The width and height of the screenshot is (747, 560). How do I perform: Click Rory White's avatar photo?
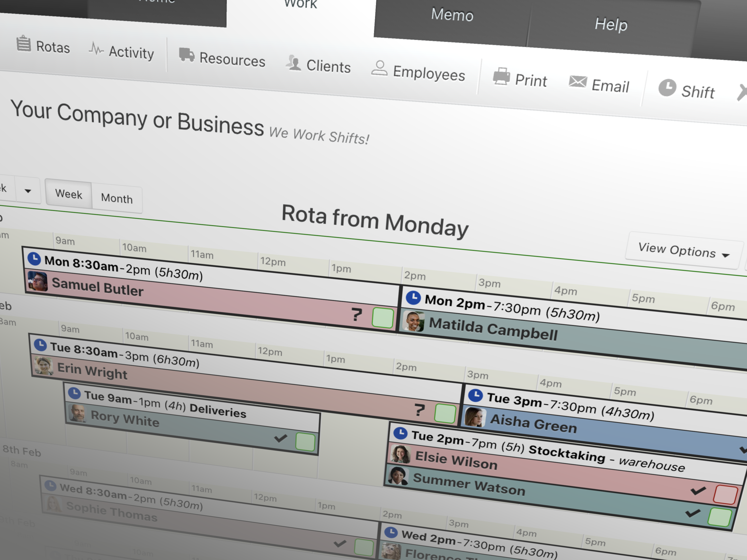tap(77, 413)
